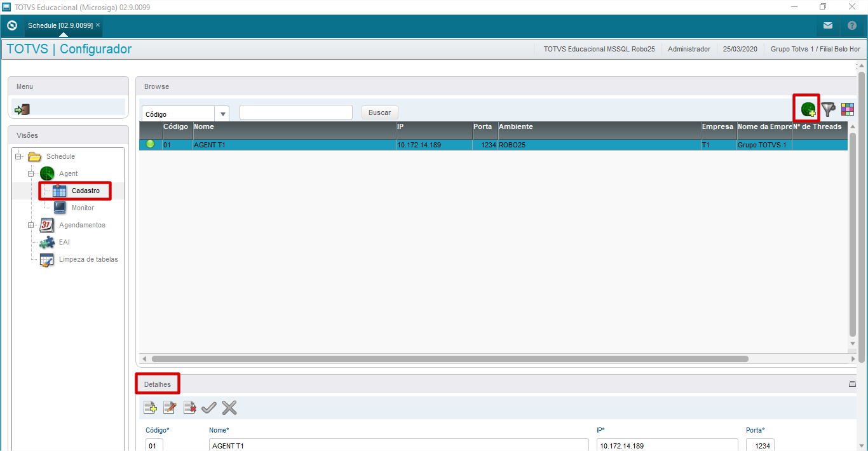The width and height of the screenshot is (868, 451).
Task: Click the Nome field showing AGENT T1
Action: pos(399,445)
